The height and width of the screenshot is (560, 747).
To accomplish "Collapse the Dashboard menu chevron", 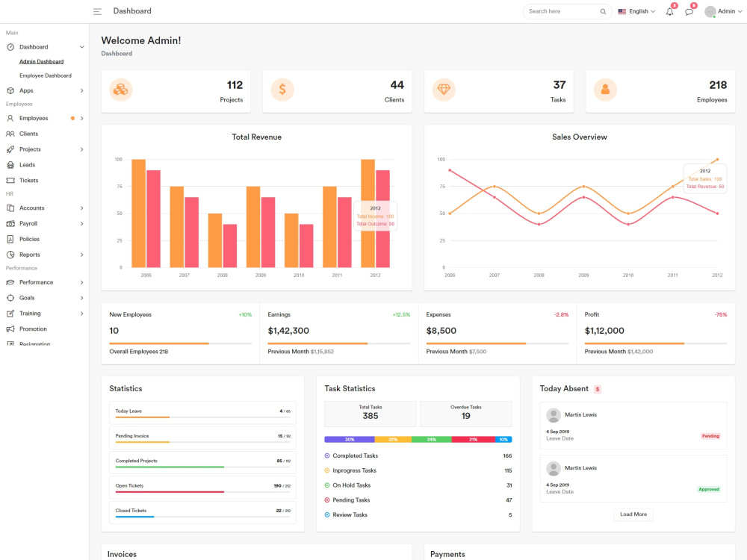I will (82, 47).
